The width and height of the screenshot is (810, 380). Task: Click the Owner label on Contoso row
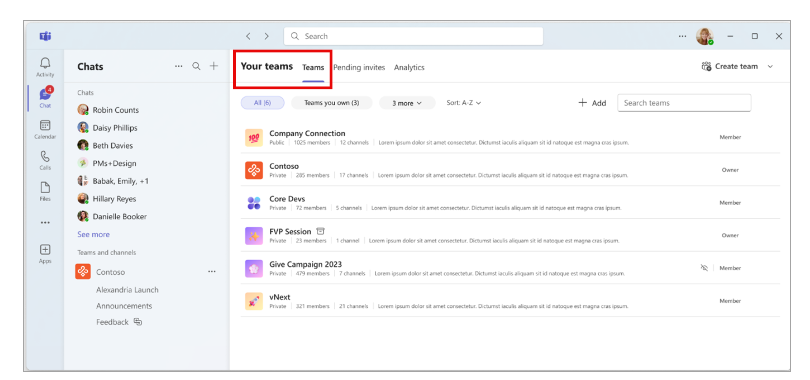[x=730, y=170]
